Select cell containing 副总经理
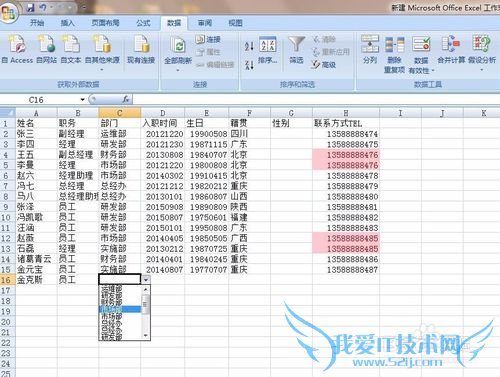The height and width of the screenshot is (377, 500). pyautogui.click(x=78, y=154)
